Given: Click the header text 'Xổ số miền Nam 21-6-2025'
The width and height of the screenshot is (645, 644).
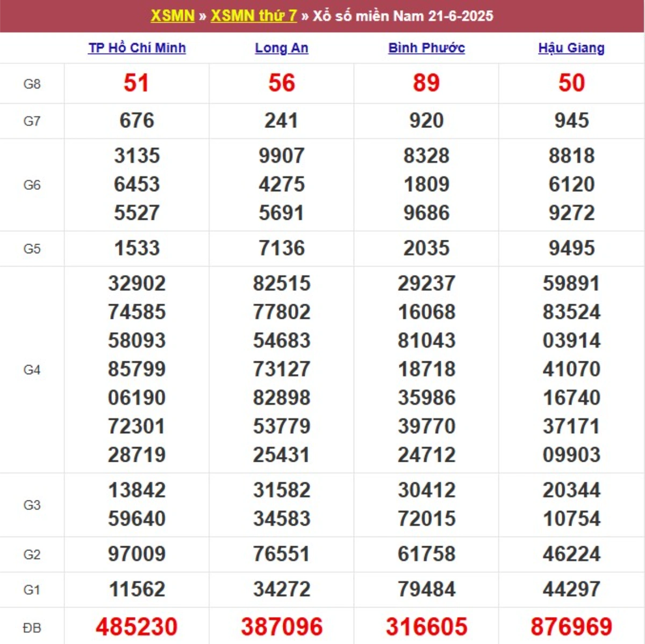Looking at the screenshot, I should 403,16.
